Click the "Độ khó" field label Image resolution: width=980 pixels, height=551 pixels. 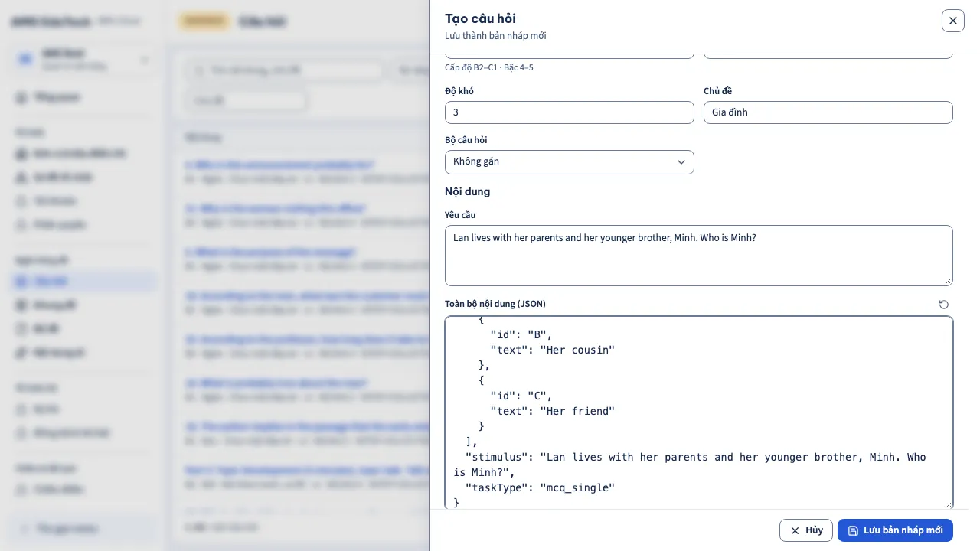click(459, 91)
